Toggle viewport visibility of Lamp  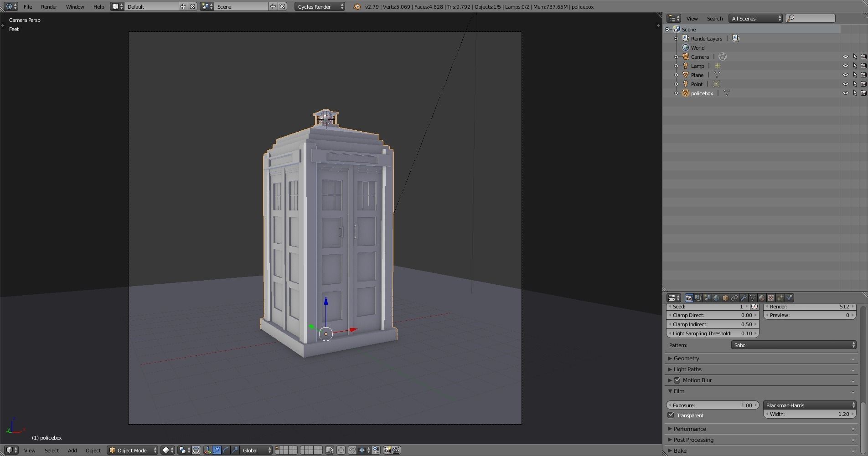846,66
